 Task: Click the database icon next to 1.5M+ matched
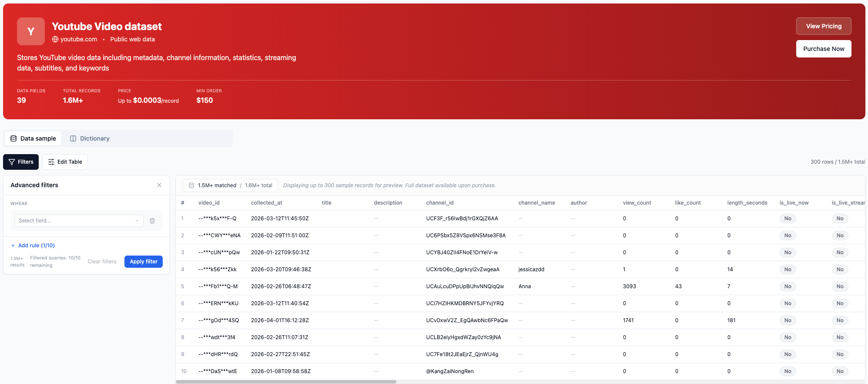[191, 185]
